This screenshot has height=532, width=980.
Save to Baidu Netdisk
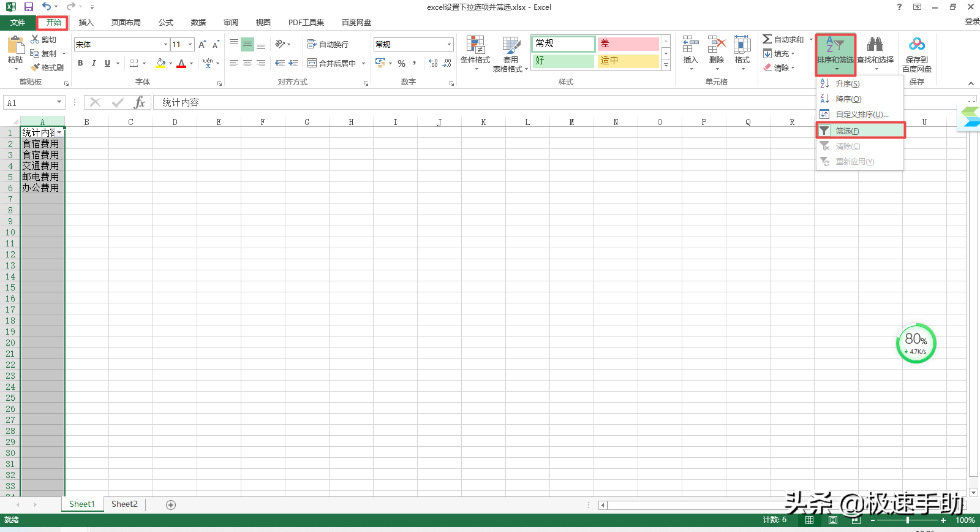coord(917,54)
